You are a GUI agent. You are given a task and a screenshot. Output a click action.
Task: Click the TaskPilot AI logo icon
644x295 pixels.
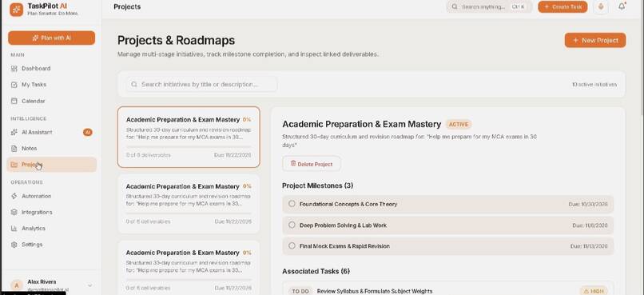[17, 10]
